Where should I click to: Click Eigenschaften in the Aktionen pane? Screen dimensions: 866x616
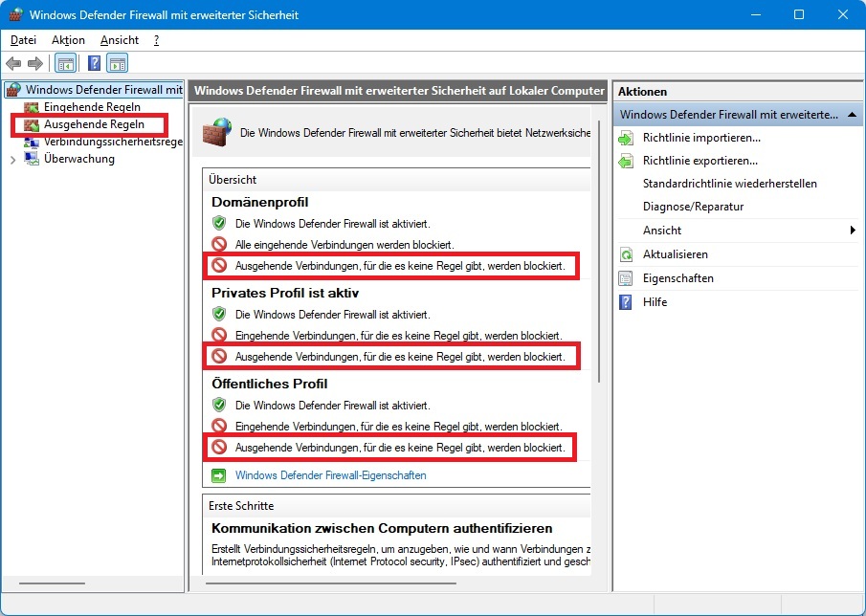(677, 278)
